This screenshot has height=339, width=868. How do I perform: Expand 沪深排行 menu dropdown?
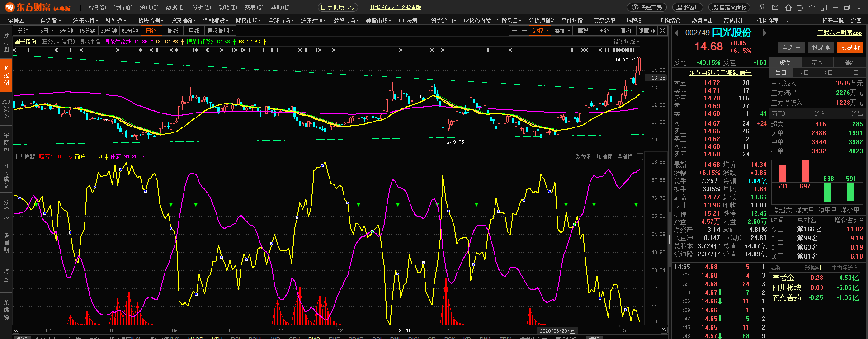(x=85, y=20)
